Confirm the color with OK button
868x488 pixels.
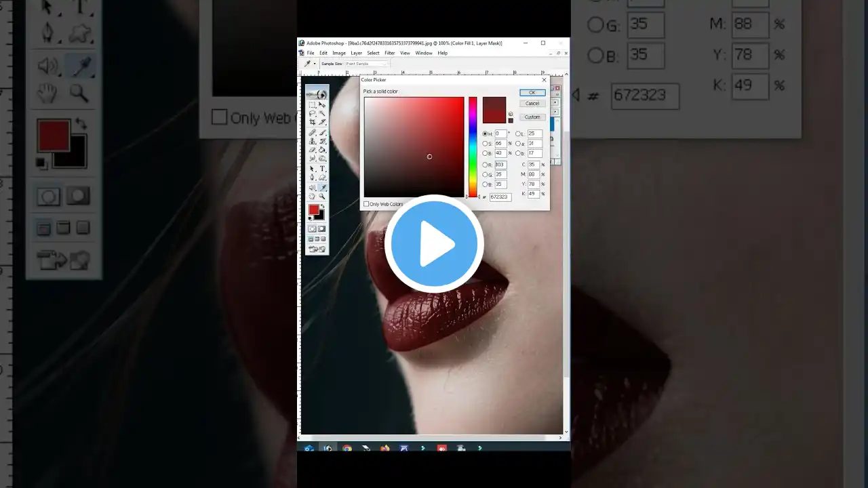click(532, 93)
